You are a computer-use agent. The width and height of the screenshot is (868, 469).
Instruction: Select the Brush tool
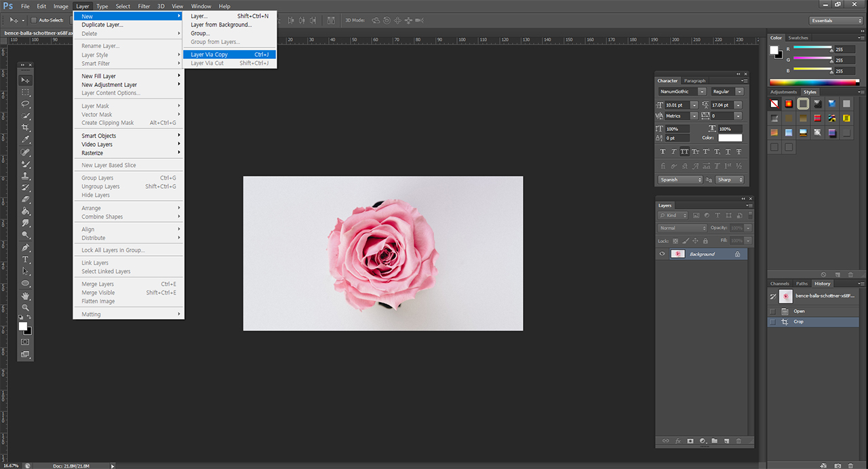coord(26,164)
